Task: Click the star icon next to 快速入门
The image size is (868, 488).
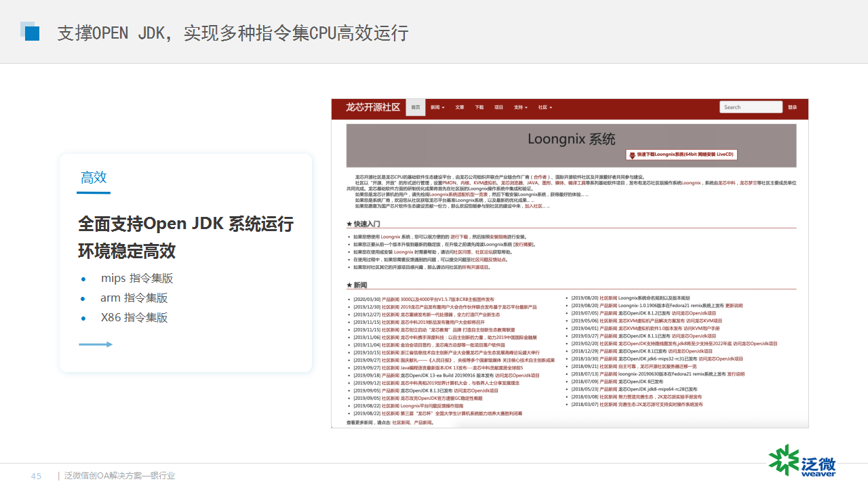Action: point(349,224)
